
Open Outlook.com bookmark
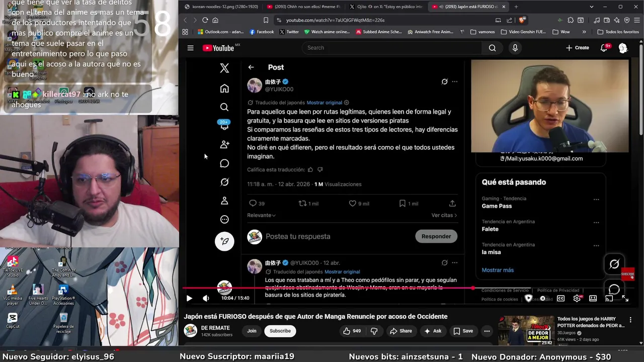click(221, 32)
